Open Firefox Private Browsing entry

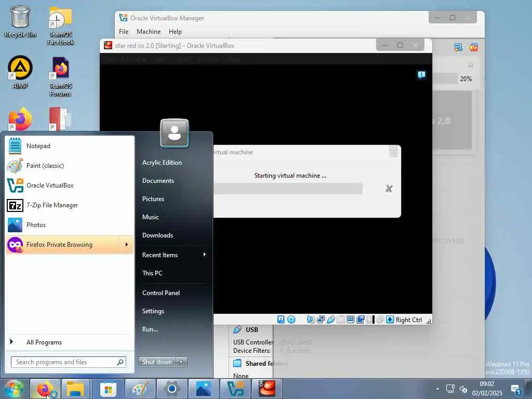click(x=63, y=245)
